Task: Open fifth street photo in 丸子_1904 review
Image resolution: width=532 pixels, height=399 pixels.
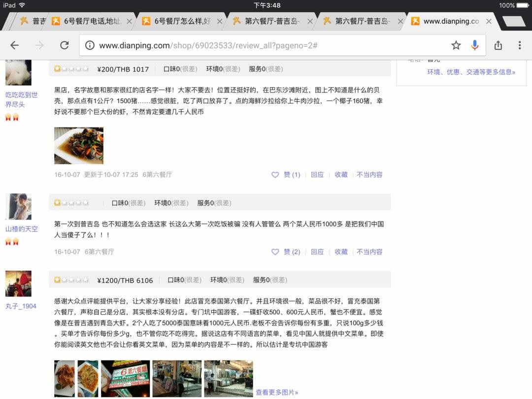Action: (229, 379)
